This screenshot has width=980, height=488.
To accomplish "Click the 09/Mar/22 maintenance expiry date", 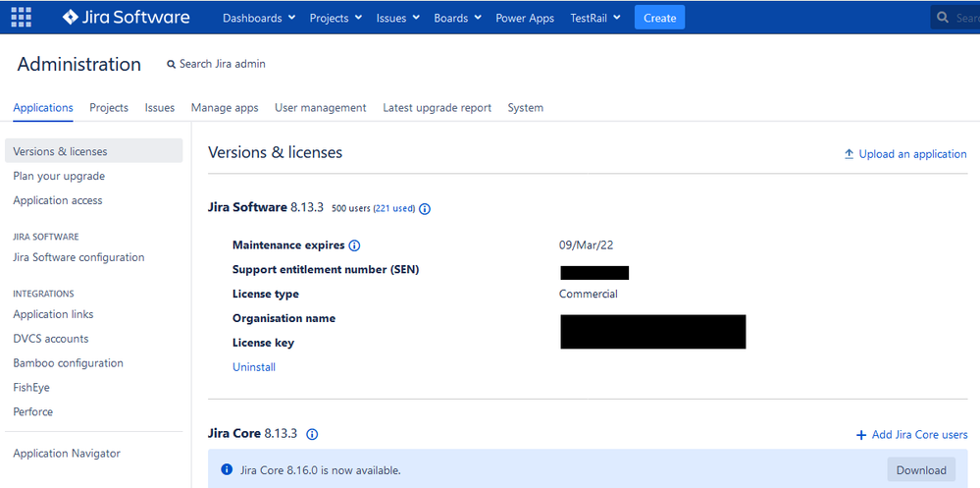I will coord(587,245).
